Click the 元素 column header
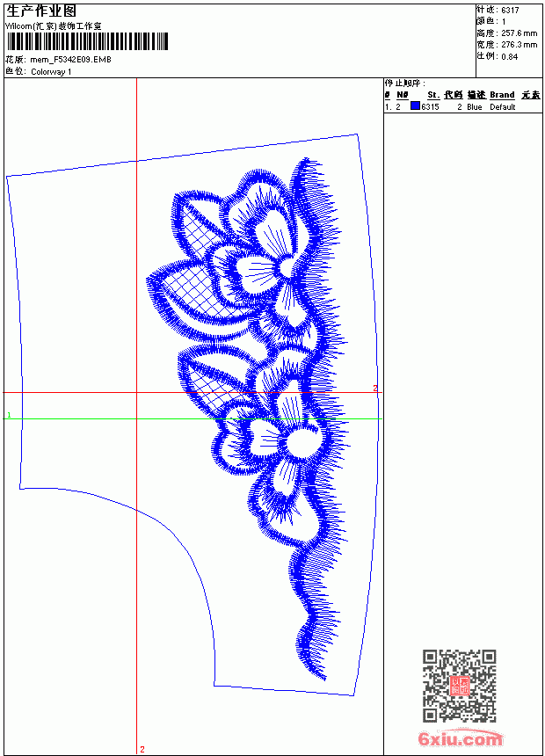This screenshot has width=545, height=756. point(531,95)
